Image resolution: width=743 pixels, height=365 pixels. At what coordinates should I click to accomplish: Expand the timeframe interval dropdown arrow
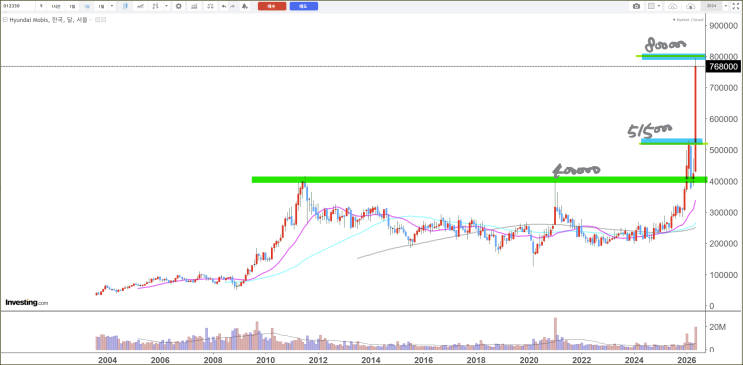(x=112, y=6)
